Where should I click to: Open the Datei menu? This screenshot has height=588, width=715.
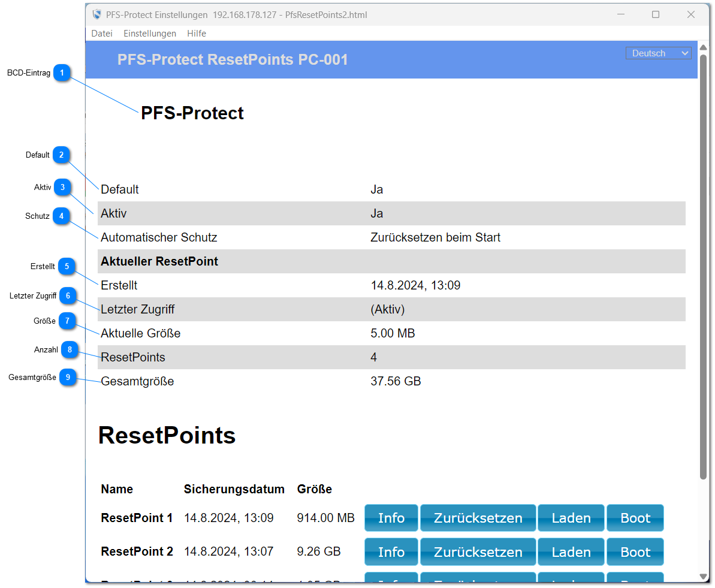[x=101, y=34]
